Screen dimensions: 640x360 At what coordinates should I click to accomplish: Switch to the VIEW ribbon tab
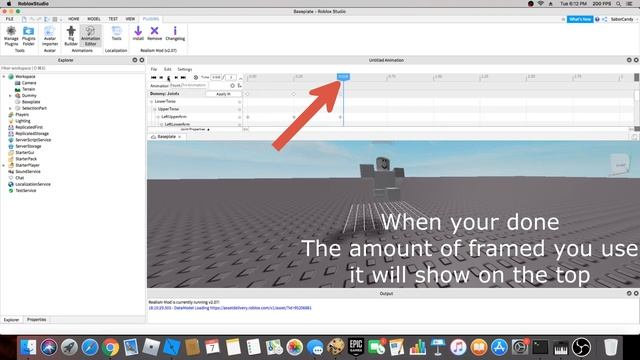pyautogui.click(x=130, y=19)
